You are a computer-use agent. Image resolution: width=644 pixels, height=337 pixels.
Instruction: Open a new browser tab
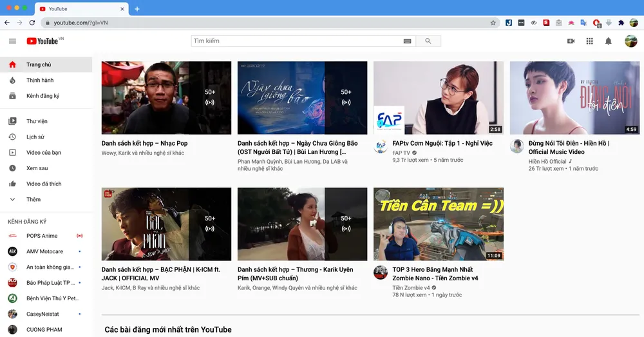pyautogui.click(x=137, y=9)
